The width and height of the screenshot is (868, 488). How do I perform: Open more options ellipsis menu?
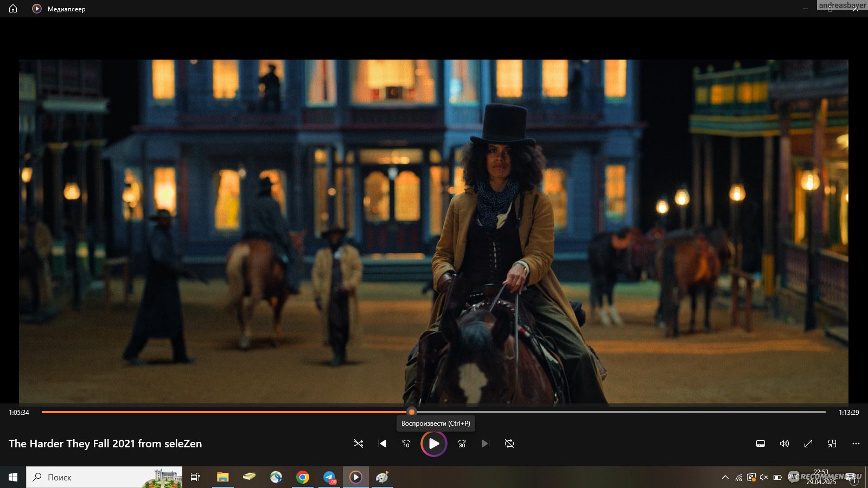click(856, 444)
